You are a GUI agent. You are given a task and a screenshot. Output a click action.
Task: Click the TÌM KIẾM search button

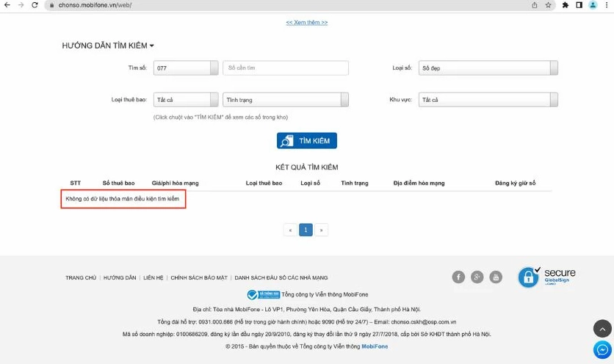pyautogui.click(x=306, y=140)
